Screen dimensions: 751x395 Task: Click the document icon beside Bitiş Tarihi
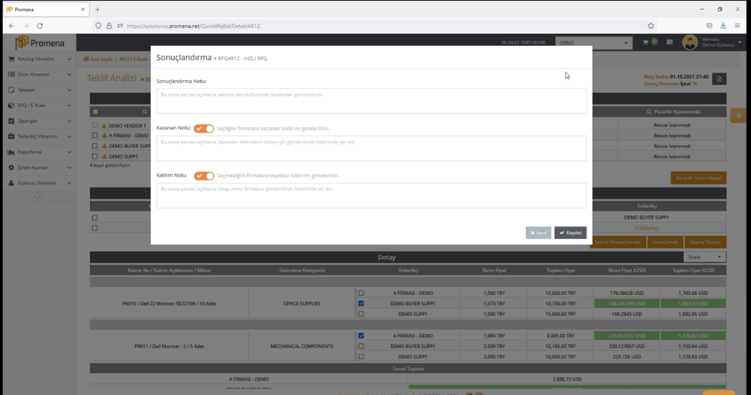[719, 79]
